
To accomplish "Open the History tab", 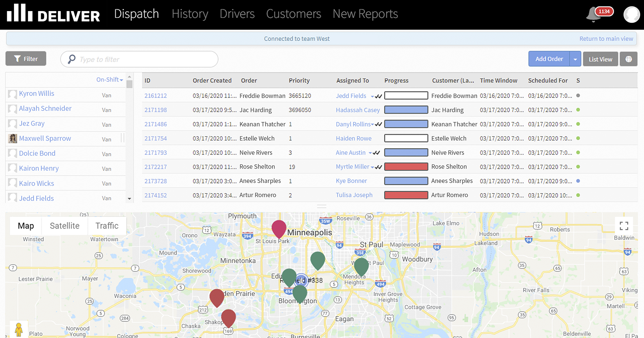I will click(190, 14).
